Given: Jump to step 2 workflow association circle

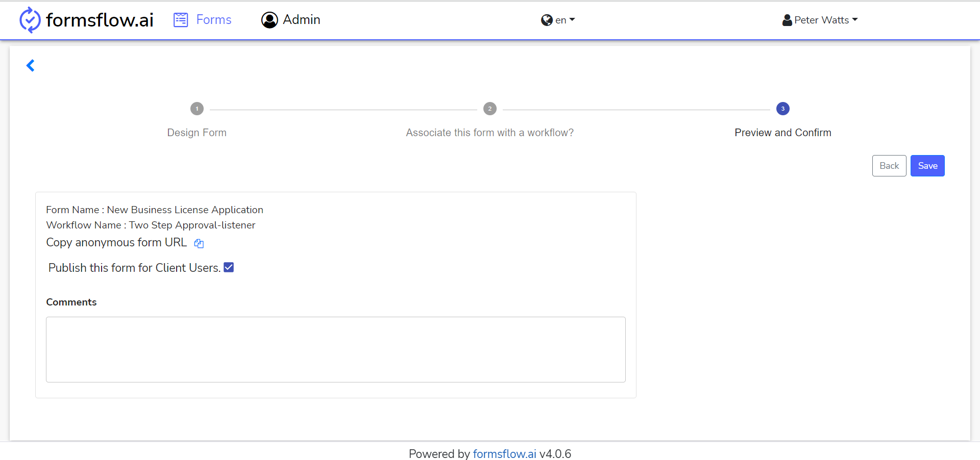Looking at the screenshot, I should [x=490, y=109].
